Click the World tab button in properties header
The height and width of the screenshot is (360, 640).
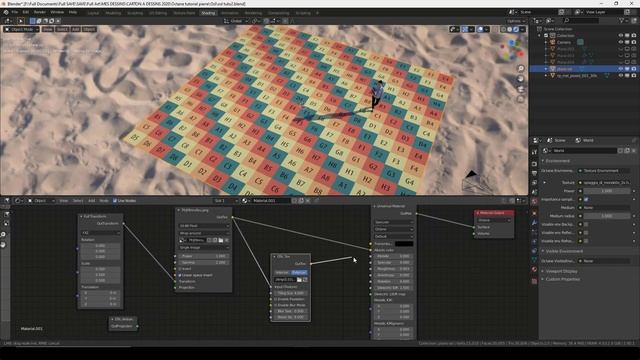click(585, 140)
